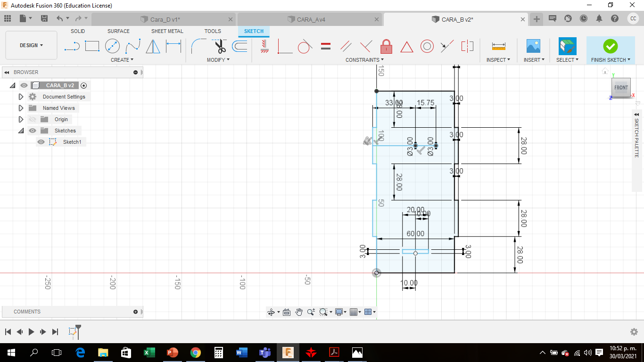The image size is (644, 362).
Task: Jump to the timeline beginning
Action: click(8, 332)
